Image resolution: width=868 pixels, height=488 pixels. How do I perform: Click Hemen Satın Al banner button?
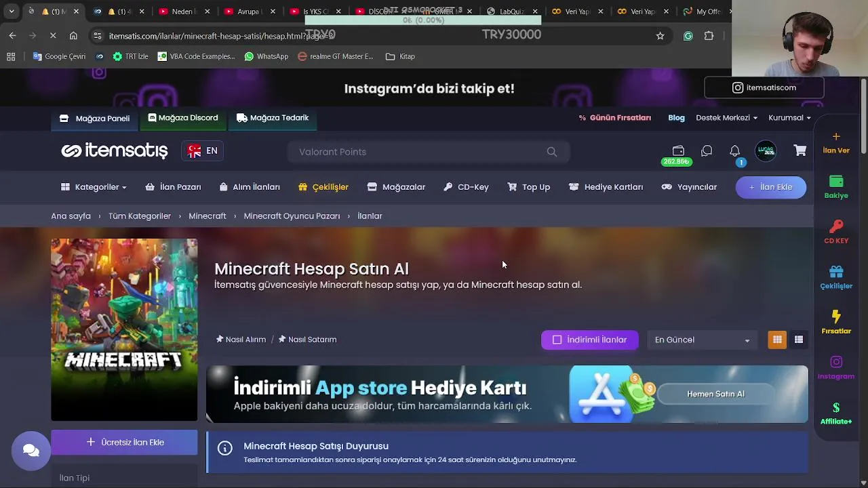click(x=716, y=394)
